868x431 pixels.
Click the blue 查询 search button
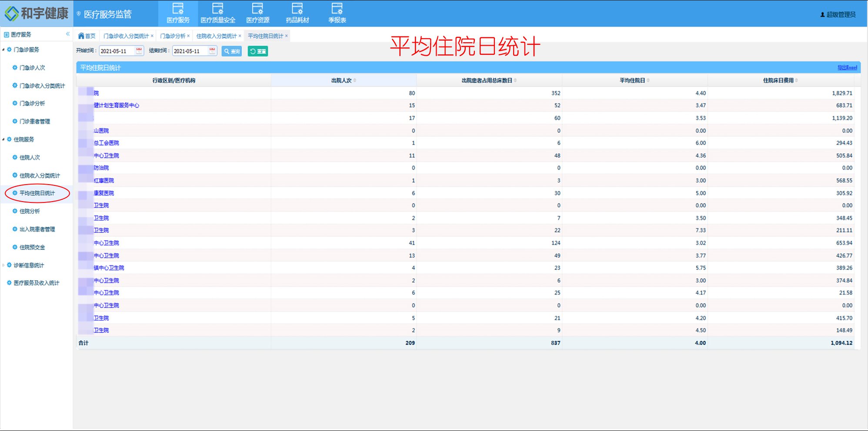pos(232,51)
